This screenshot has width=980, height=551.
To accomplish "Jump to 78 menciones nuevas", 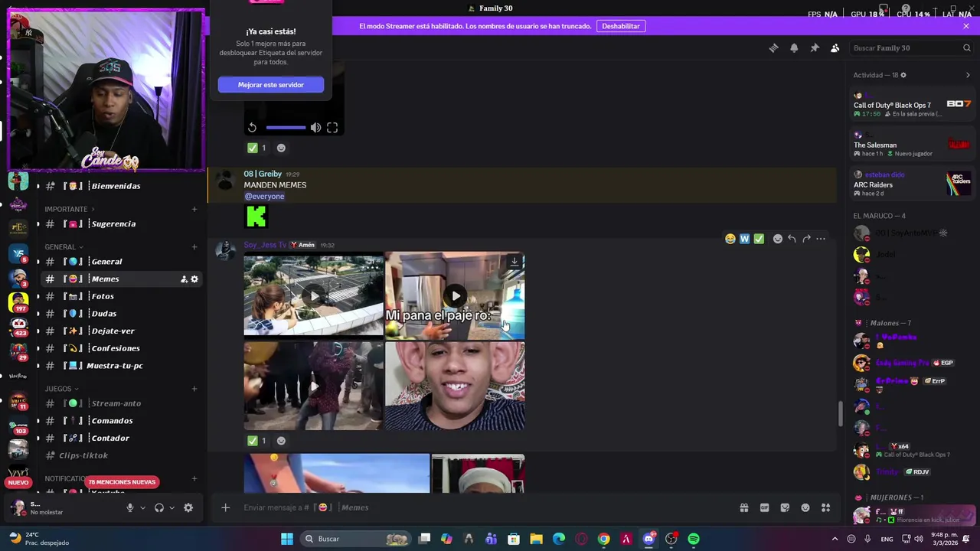I will (122, 482).
